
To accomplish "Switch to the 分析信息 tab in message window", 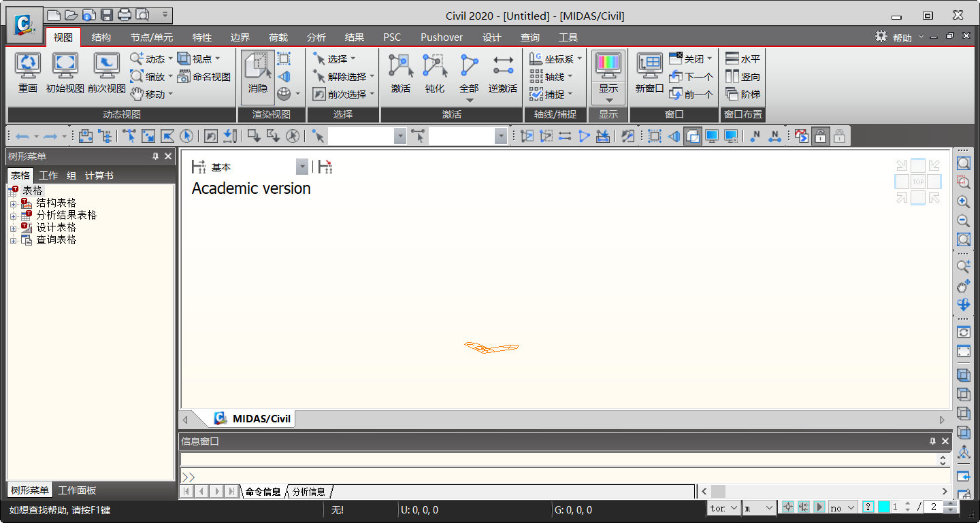I will (x=309, y=491).
